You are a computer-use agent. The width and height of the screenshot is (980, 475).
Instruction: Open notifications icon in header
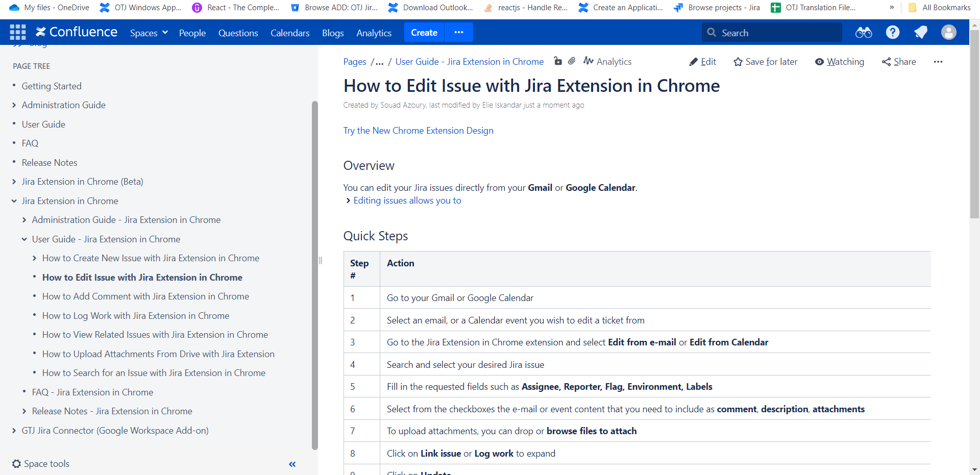[920, 33]
